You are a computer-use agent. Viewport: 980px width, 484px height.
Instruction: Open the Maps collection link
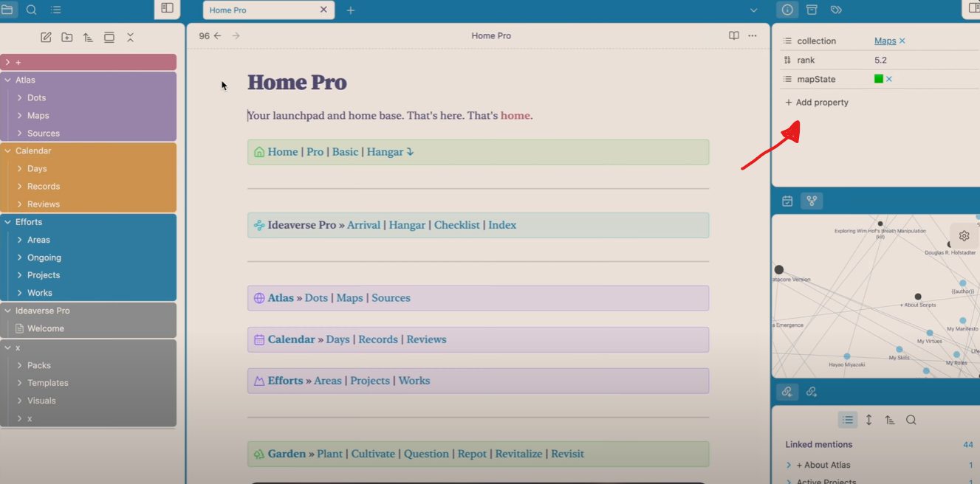884,41
